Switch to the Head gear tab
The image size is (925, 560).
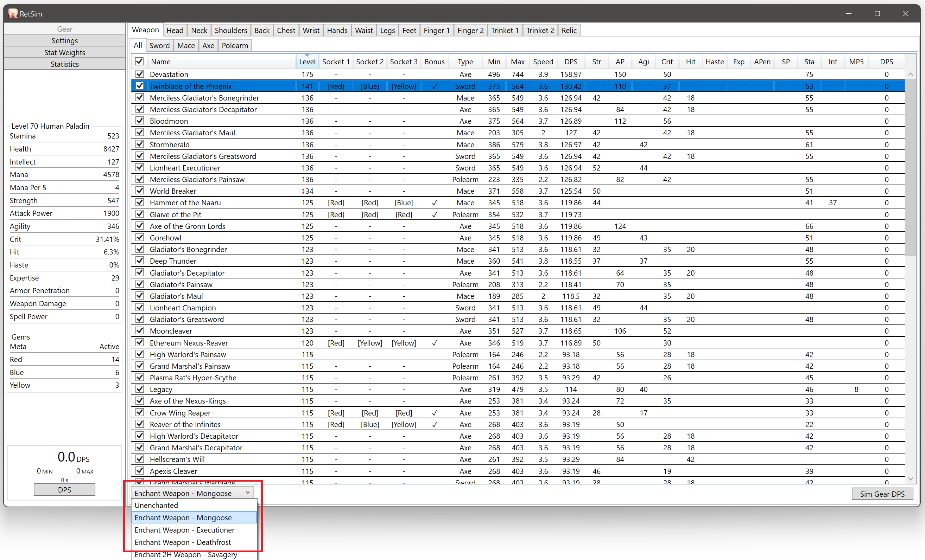tap(175, 30)
